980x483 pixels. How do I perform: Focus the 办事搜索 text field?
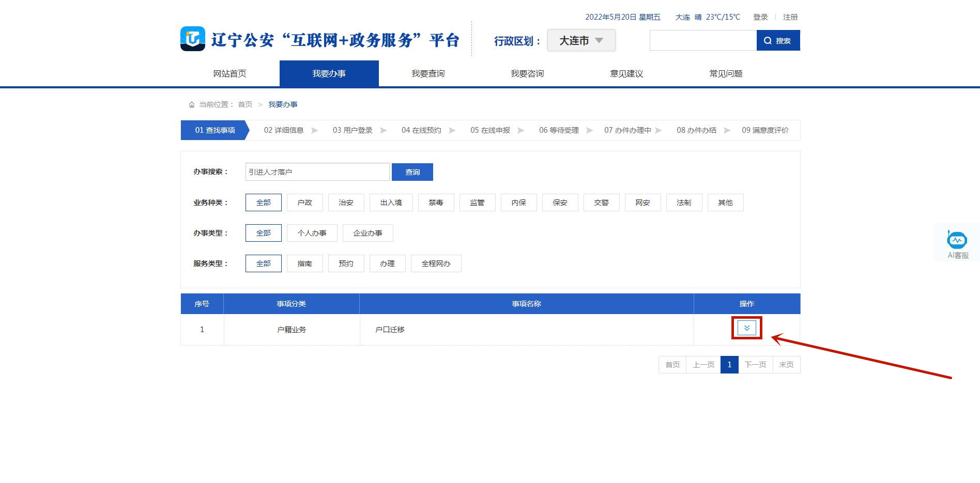coord(317,172)
